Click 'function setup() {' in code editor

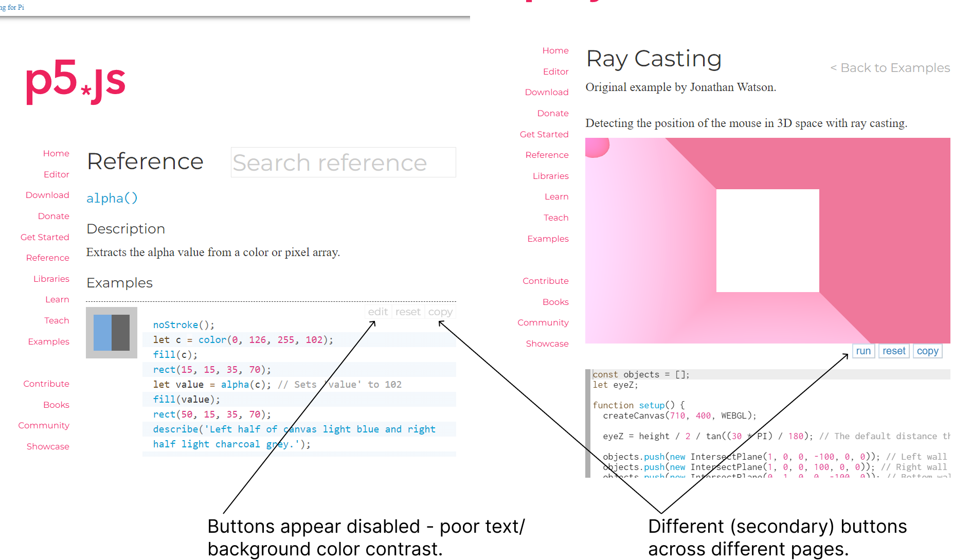point(639,405)
